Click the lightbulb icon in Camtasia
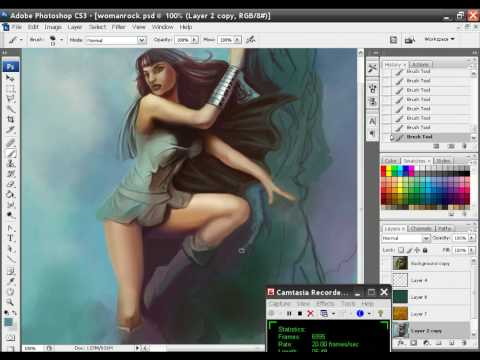480x360 pixels. pos(380,313)
